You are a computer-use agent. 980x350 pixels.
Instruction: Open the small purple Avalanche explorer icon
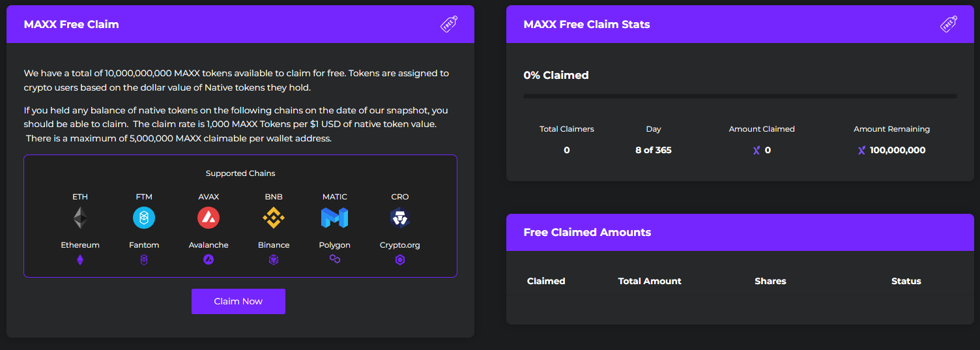pyautogui.click(x=209, y=260)
